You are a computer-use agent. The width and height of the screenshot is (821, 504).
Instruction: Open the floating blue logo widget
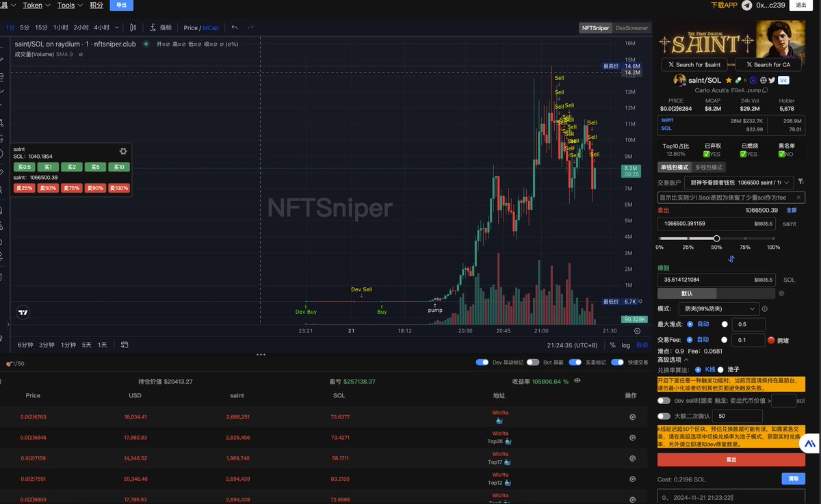coord(809,444)
